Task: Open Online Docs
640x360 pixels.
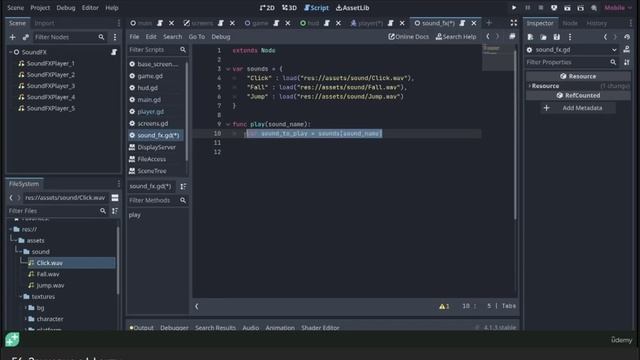Action: 409,37
